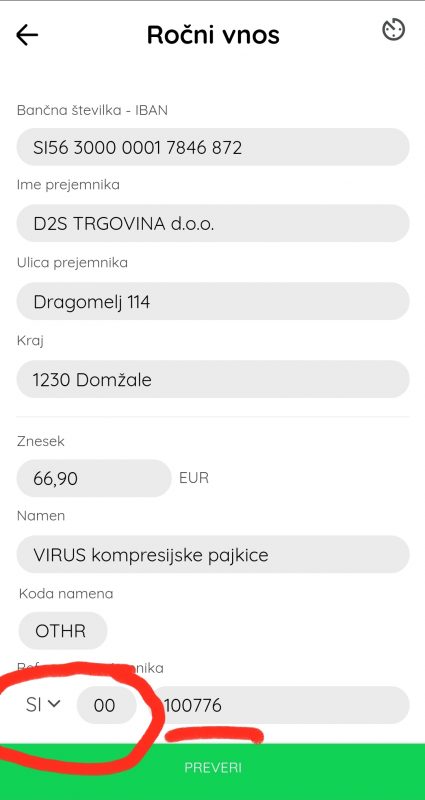Click the reference model field 00
The image size is (425, 800).
pyautogui.click(x=106, y=705)
